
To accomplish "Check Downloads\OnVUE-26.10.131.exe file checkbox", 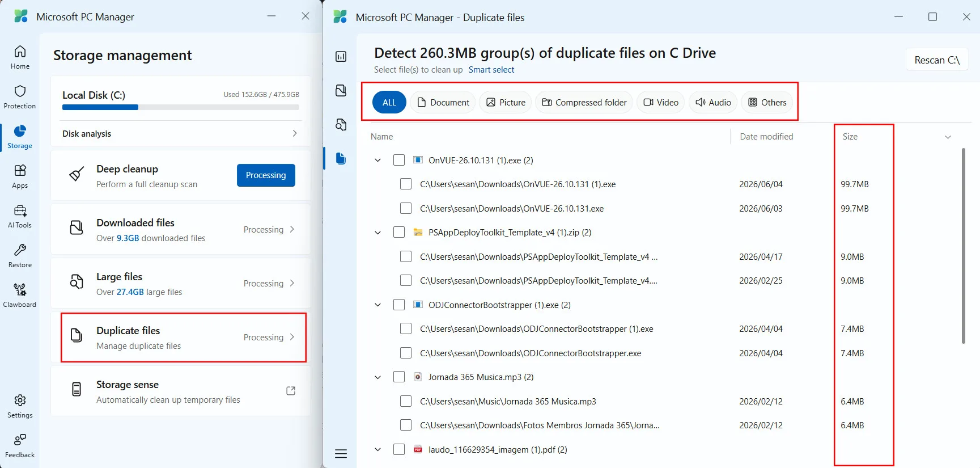I will coord(406,208).
